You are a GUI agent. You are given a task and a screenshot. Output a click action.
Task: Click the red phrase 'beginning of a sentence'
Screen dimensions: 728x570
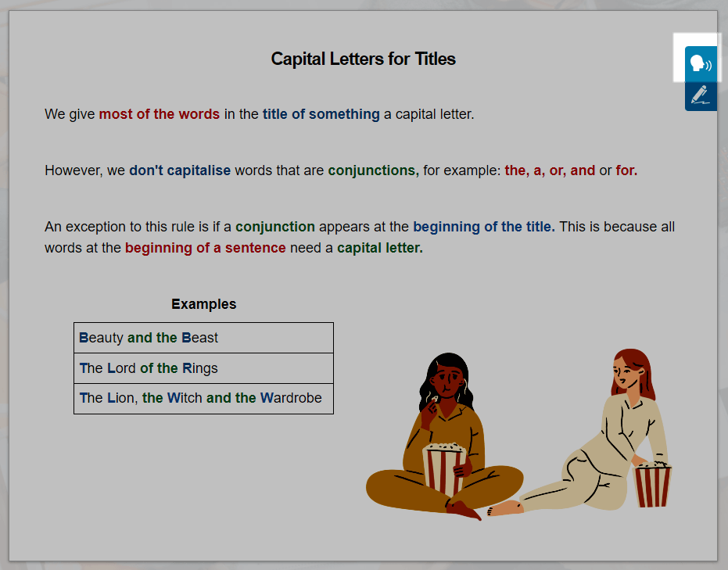click(x=205, y=248)
